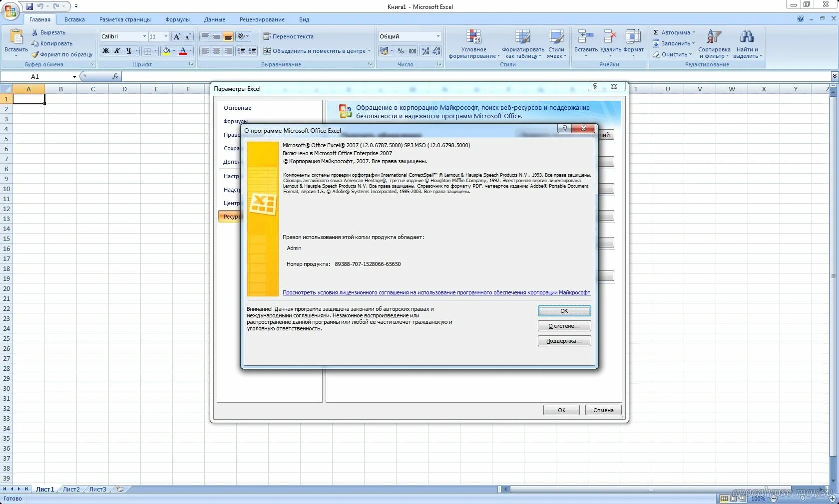Paste from clipboard using the Вставить clipboard button
Viewport: 839px width, 504px height.
point(16,42)
